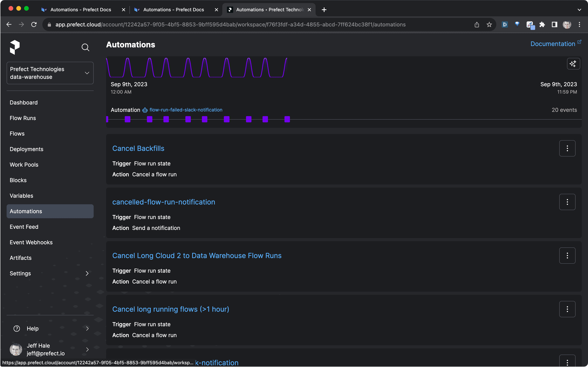Open the search magnifier icon

85,47
